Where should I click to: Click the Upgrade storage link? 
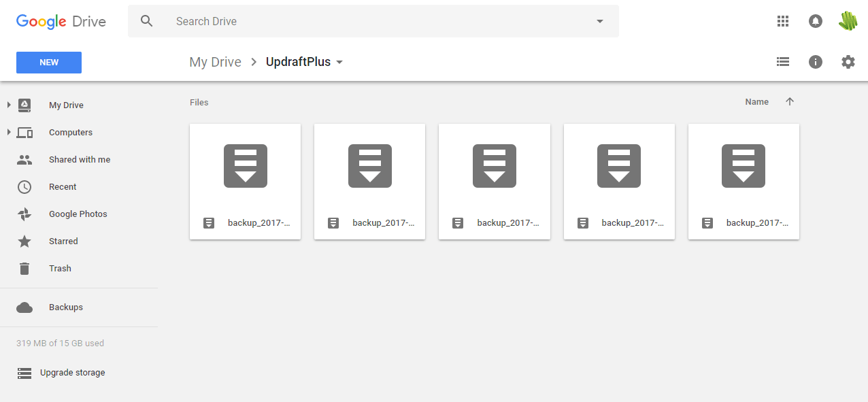coord(73,373)
